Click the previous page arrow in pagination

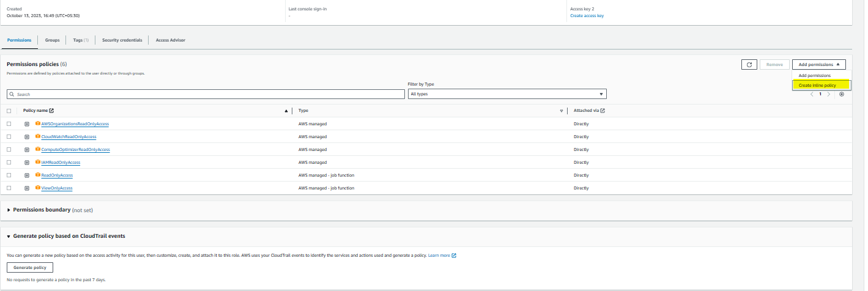pos(812,94)
